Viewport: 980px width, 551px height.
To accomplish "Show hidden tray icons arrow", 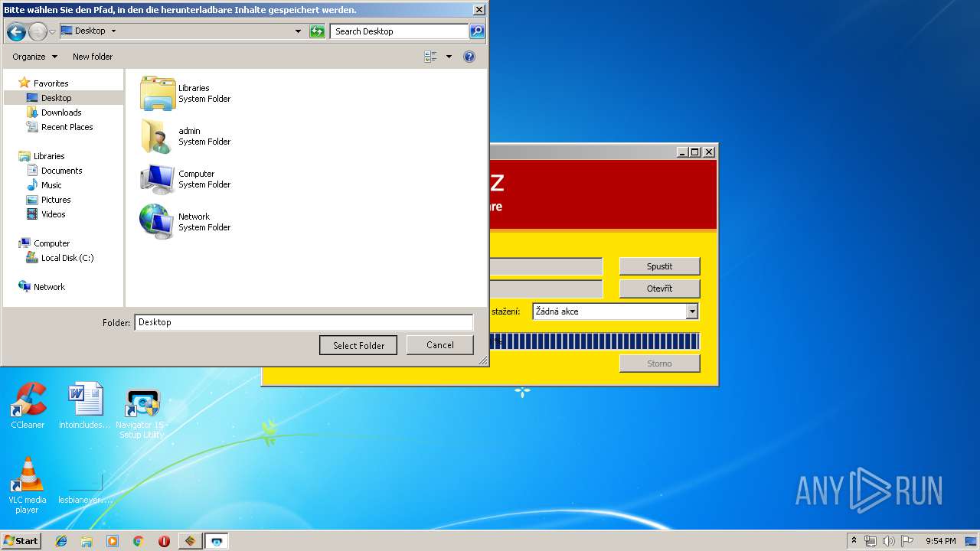I will (x=854, y=540).
